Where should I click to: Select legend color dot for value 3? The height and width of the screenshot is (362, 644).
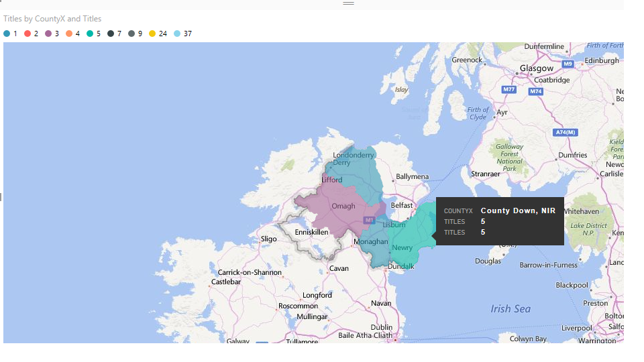[48, 34]
